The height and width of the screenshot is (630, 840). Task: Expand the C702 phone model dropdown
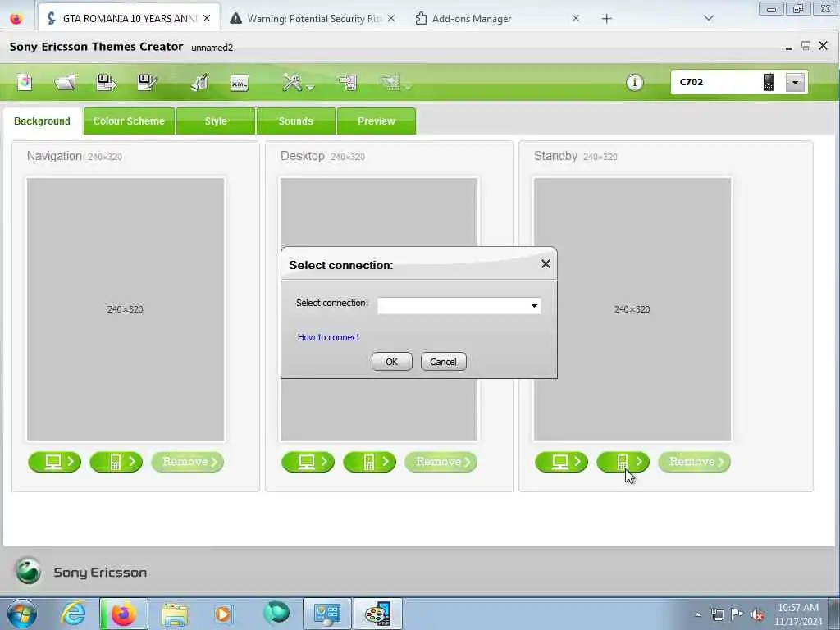click(795, 83)
